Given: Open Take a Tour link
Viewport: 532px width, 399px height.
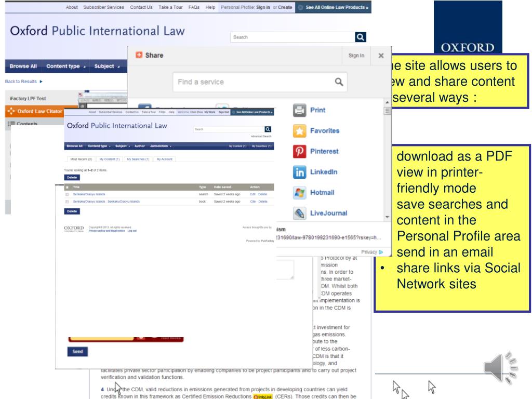Looking at the screenshot, I should [x=170, y=7].
